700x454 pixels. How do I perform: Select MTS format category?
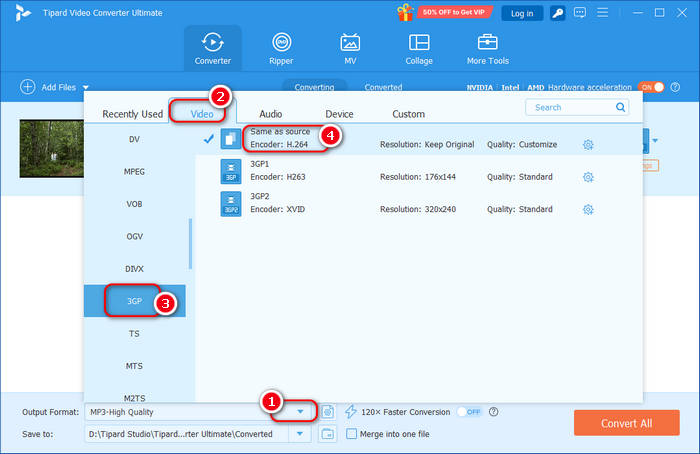(x=134, y=366)
